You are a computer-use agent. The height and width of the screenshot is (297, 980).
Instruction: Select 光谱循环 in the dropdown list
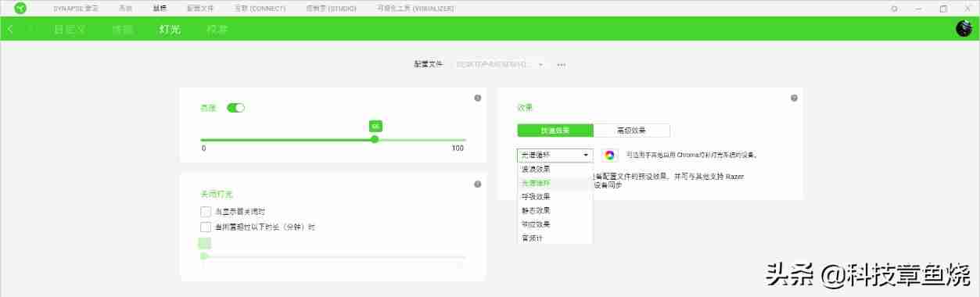555,183
